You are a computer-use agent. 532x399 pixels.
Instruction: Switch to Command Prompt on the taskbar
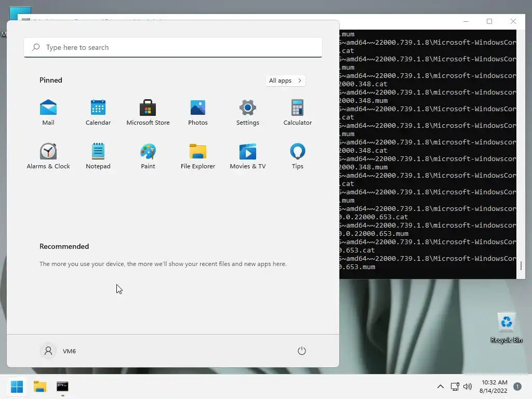(62, 387)
